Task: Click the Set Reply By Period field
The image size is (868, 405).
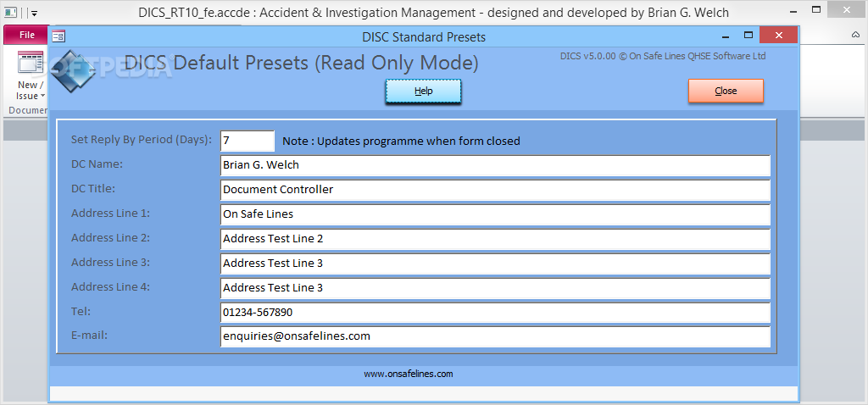Action: (x=248, y=141)
